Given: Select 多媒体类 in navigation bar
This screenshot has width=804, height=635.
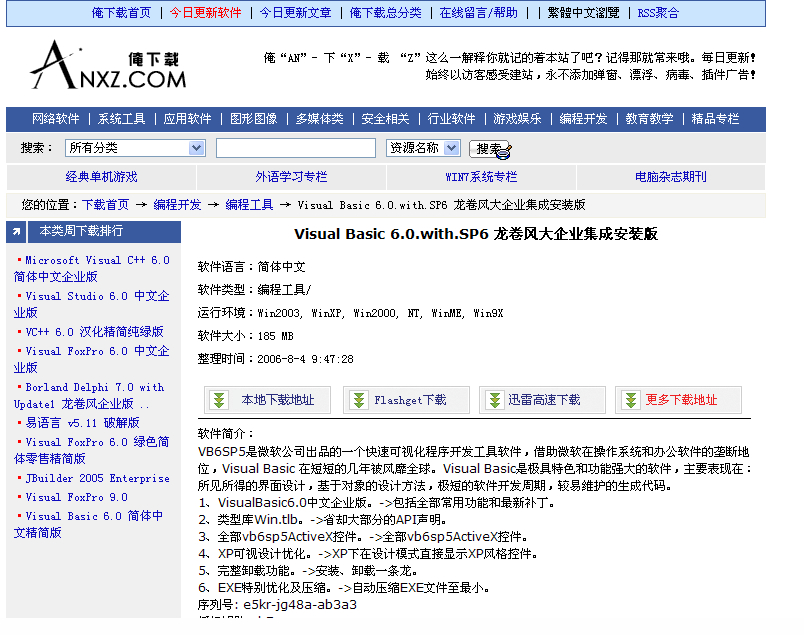Looking at the screenshot, I should pyautogui.click(x=319, y=119).
